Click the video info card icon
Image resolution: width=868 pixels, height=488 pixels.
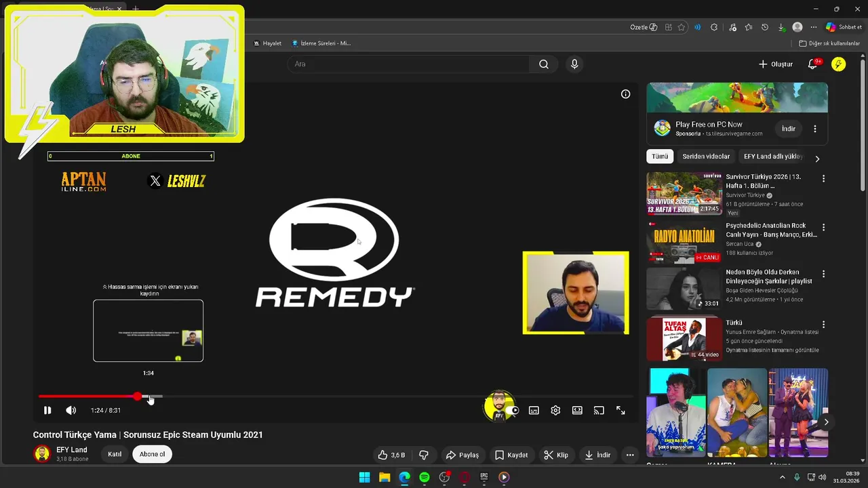tap(625, 94)
